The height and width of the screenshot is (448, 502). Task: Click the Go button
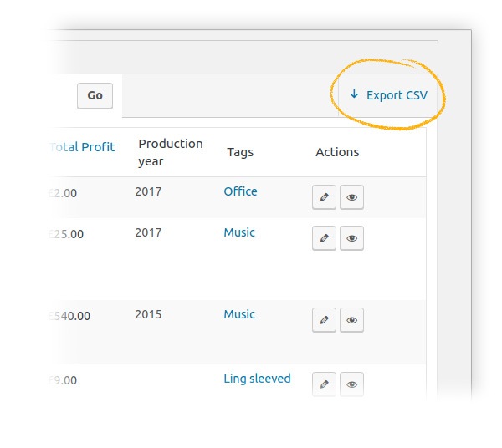click(95, 95)
